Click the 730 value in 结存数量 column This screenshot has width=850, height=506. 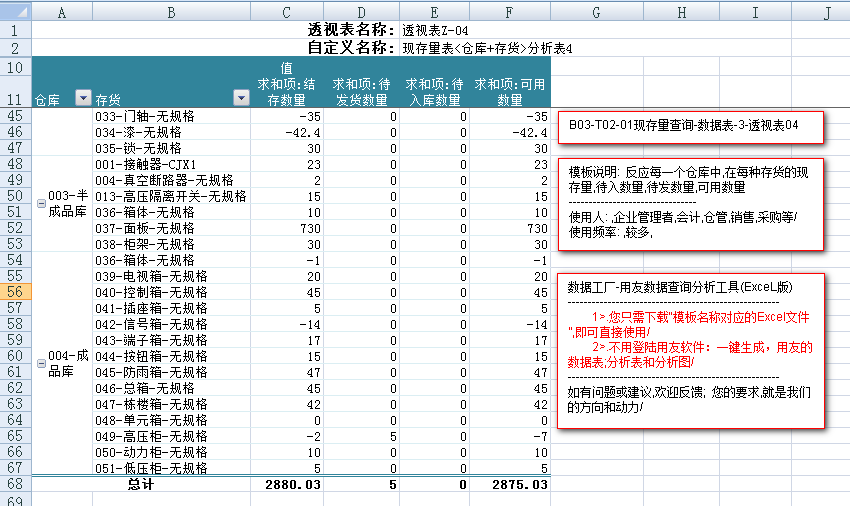click(286, 228)
